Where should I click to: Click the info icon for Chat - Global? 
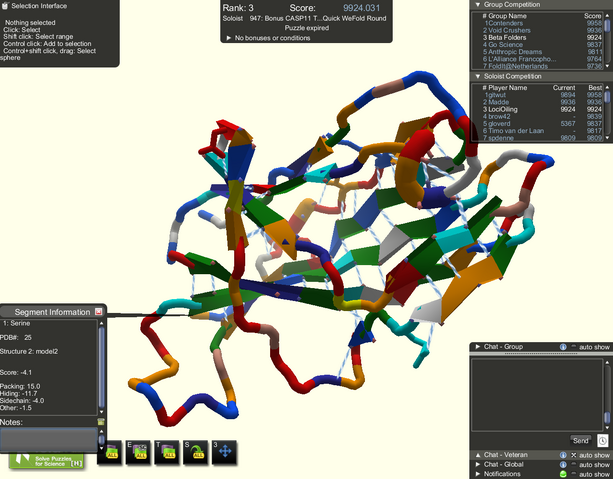pos(563,465)
